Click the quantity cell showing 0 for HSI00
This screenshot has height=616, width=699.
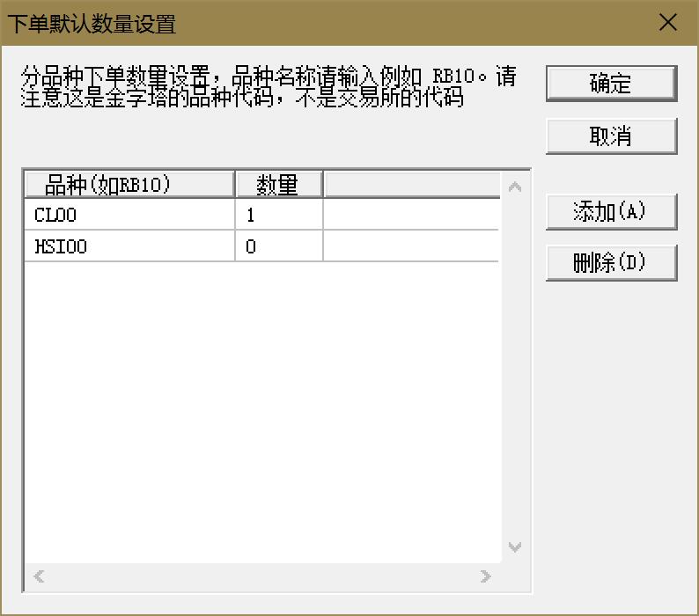(278, 247)
